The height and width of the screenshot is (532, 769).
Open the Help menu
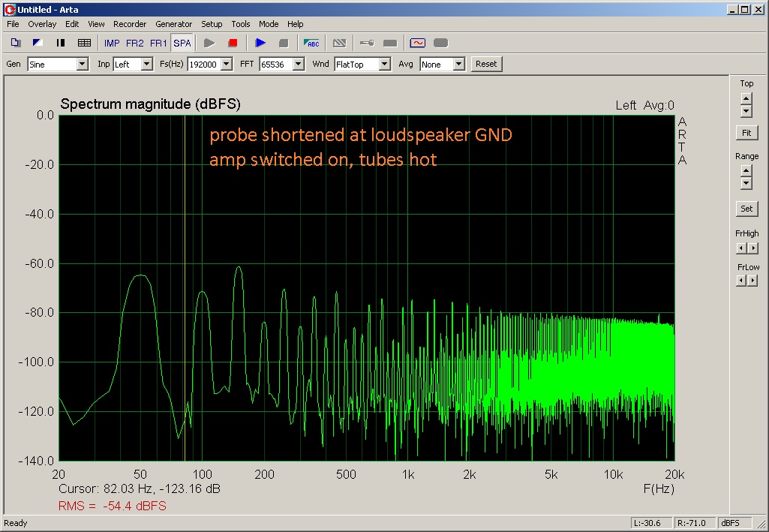pos(296,24)
